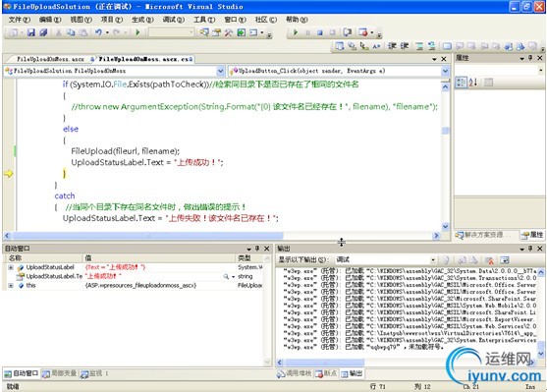547x392 pixels.
Task: Click the Increase Indent icon
Action: coord(405,46)
